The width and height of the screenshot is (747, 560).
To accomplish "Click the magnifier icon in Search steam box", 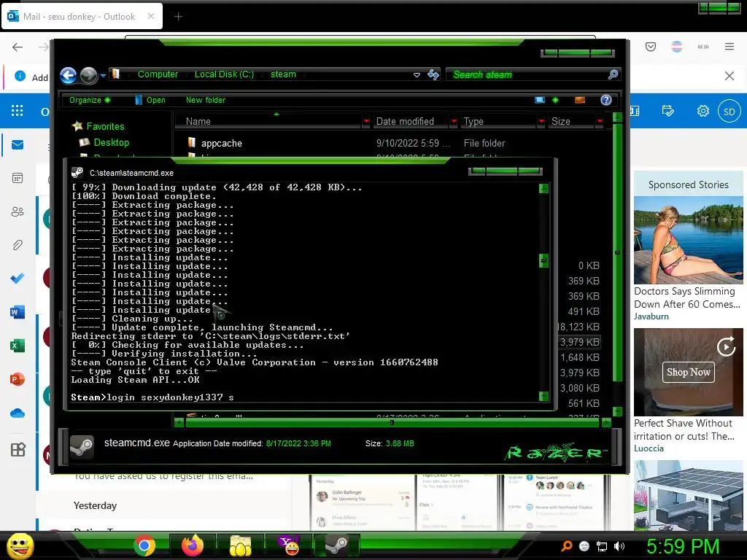I will click(x=613, y=74).
